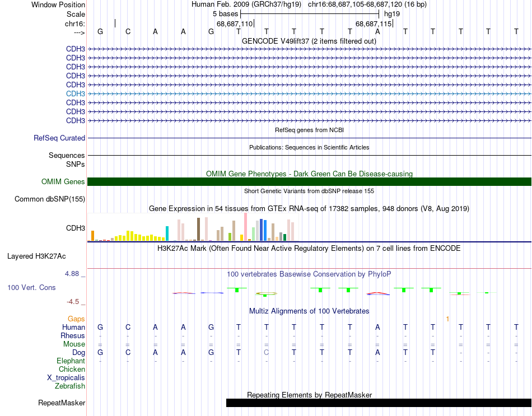532x416 pixels.
Task: Click the CDH3 label of GTEx expression track
Action: click(x=76, y=228)
